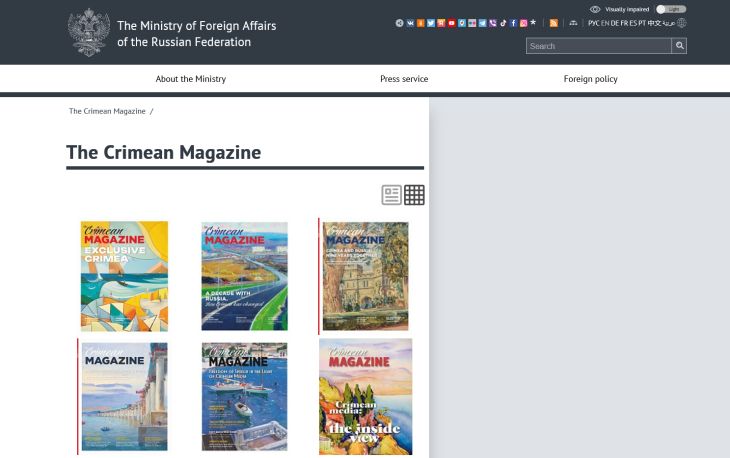Click the TikTok social icon
The width and height of the screenshot is (730, 458).
point(502,23)
